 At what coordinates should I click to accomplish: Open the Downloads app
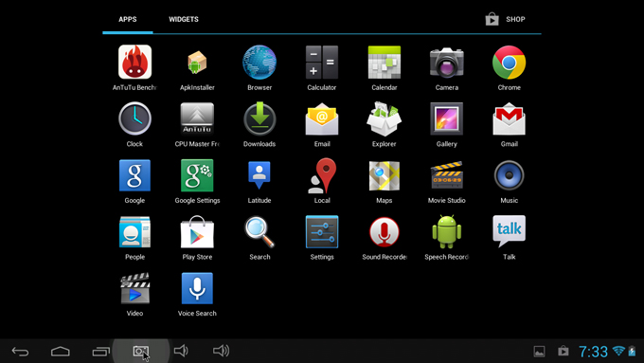coord(259,118)
